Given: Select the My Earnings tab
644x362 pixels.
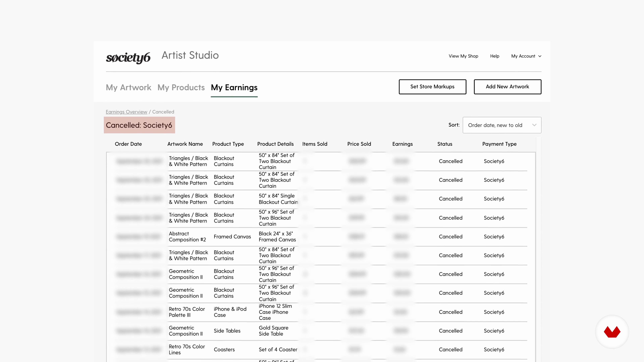Looking at the screenshot, I should pyautogui.click(x=234, y=87).
